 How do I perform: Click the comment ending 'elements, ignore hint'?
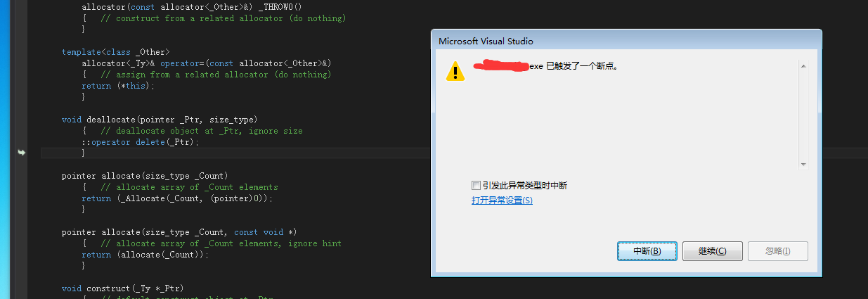pos(221,243)
